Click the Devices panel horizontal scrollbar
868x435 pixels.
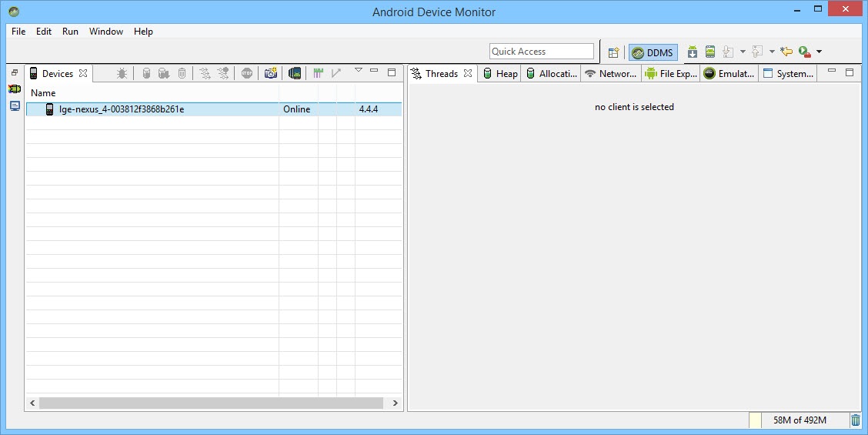click(211, 403)
